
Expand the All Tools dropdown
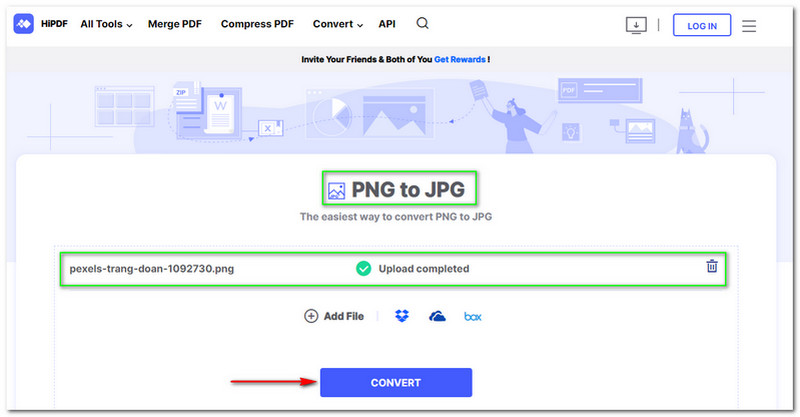106,24
